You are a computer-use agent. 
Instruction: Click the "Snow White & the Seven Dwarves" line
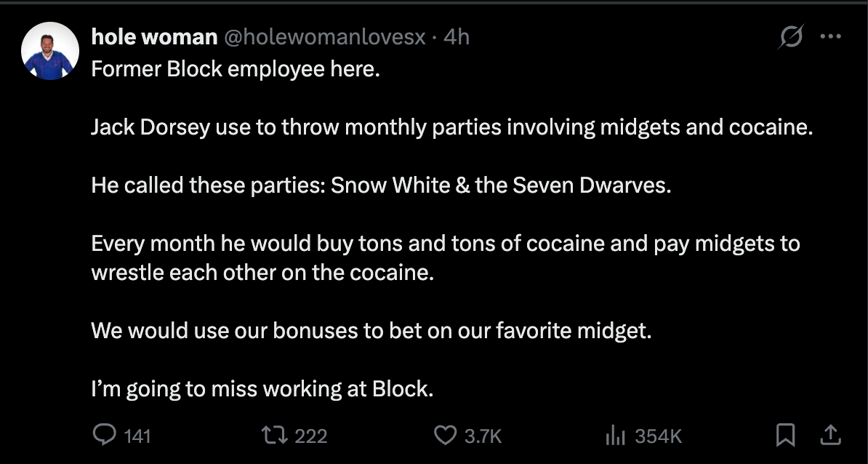pyautogui.click(x=381, y=185)
